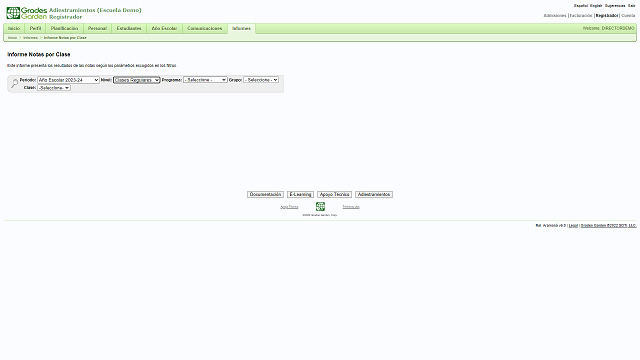Open the Registrador module link
Viewport: 640px width, 360px height.
coord(607,16)
